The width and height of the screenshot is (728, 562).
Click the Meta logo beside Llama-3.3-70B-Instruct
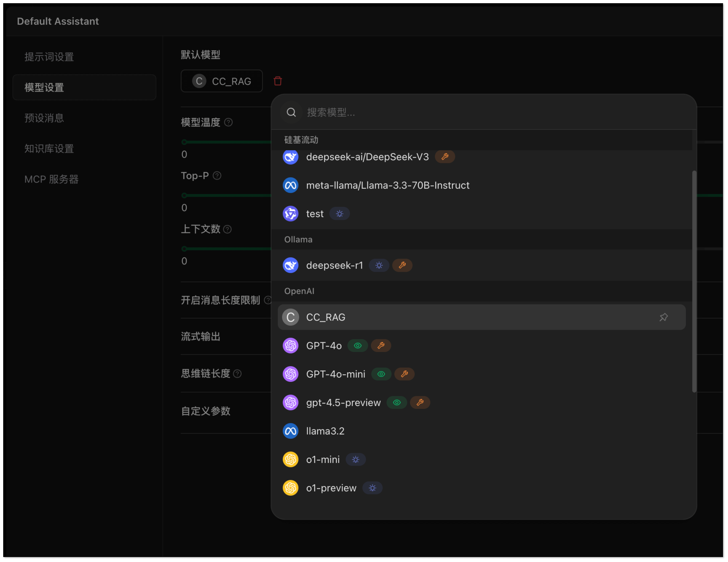tap(291, 185)
